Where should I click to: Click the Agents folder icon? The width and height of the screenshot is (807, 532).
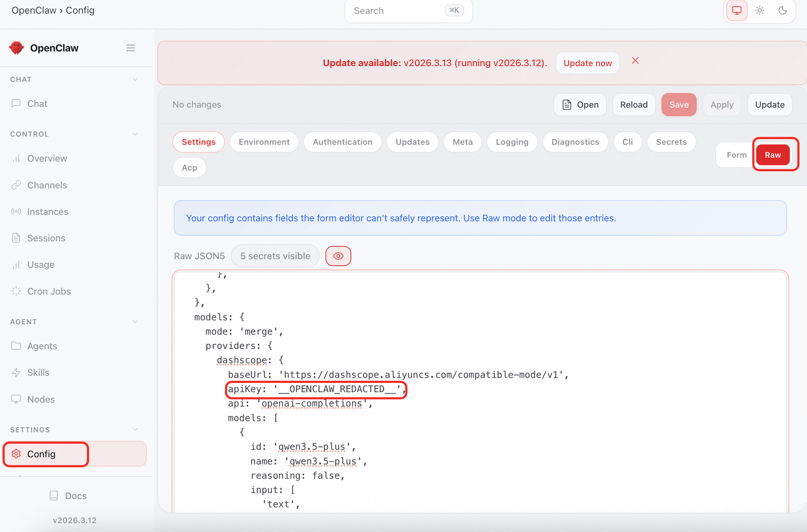pyautogui.click(x=16, y=346)
